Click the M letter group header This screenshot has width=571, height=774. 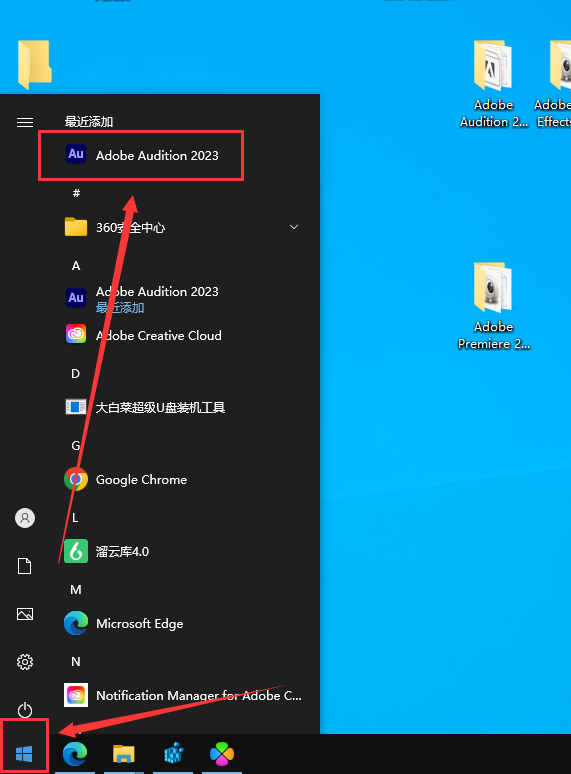(76, 590)
